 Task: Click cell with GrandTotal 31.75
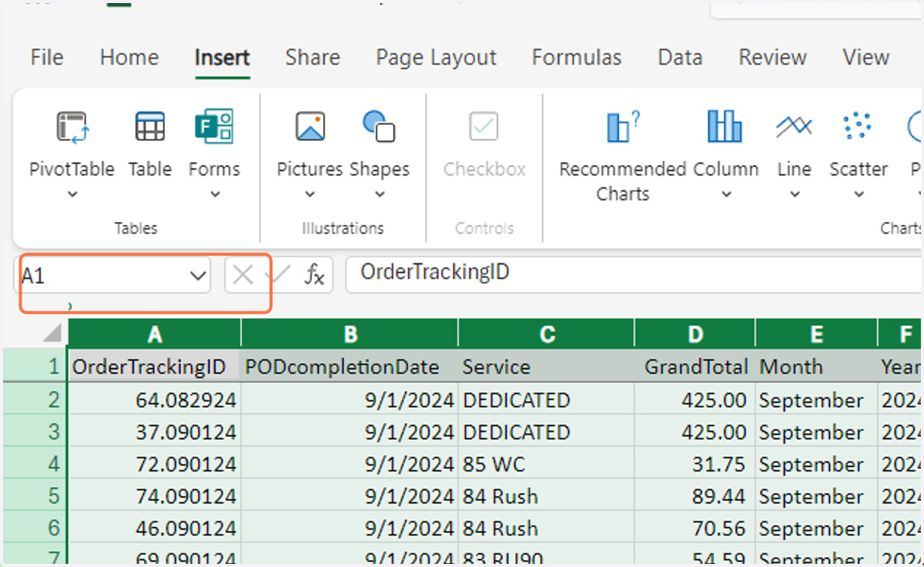[695, 465]
